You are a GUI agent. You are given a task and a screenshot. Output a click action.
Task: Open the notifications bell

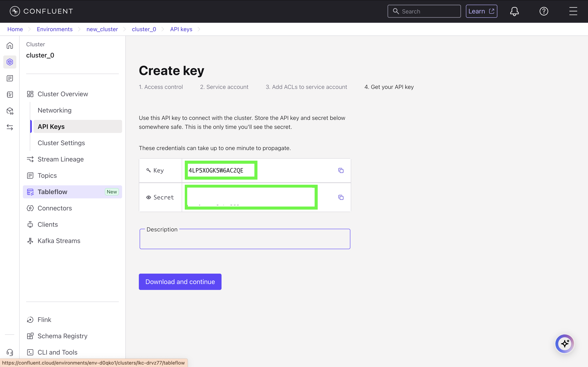(x=514, y=11)
